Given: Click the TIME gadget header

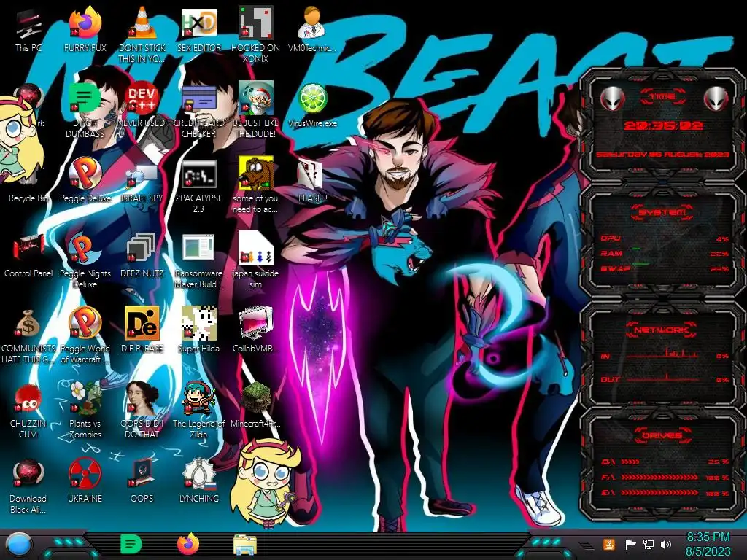Looking at the screenshot, I should click(x=662, y=97).
